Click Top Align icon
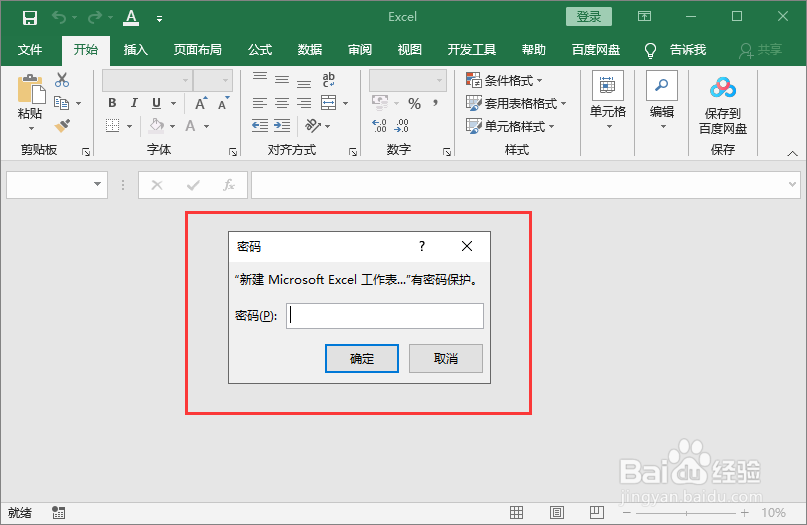This screenshot has width=807, height=525. click(x=260, y=77)
